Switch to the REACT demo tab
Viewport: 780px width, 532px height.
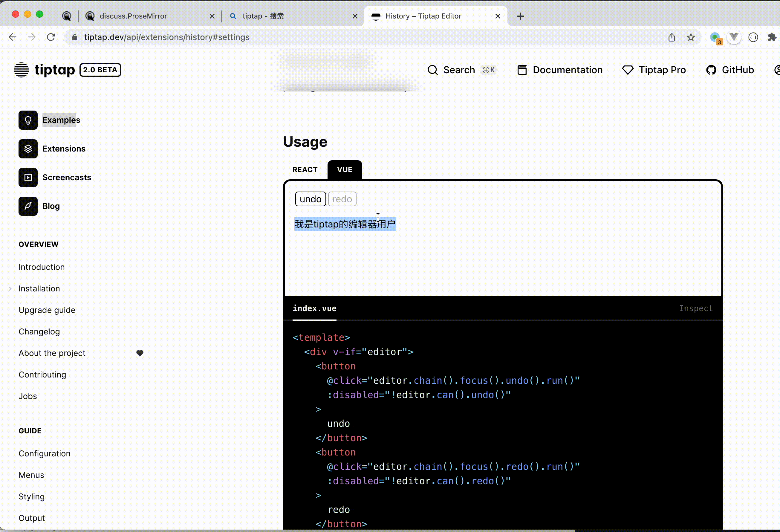(305, 170)
